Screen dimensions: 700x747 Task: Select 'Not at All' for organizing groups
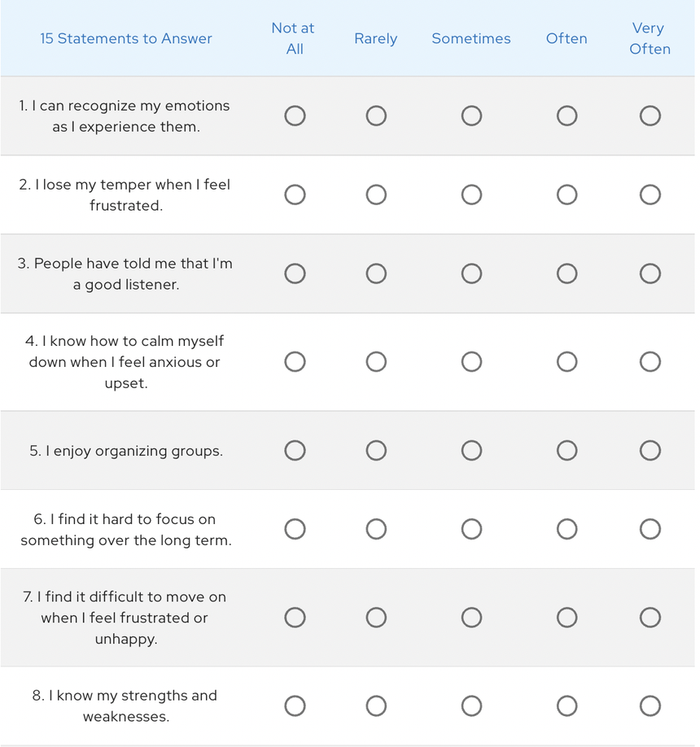pyautogui.click(x=295, y=451)
